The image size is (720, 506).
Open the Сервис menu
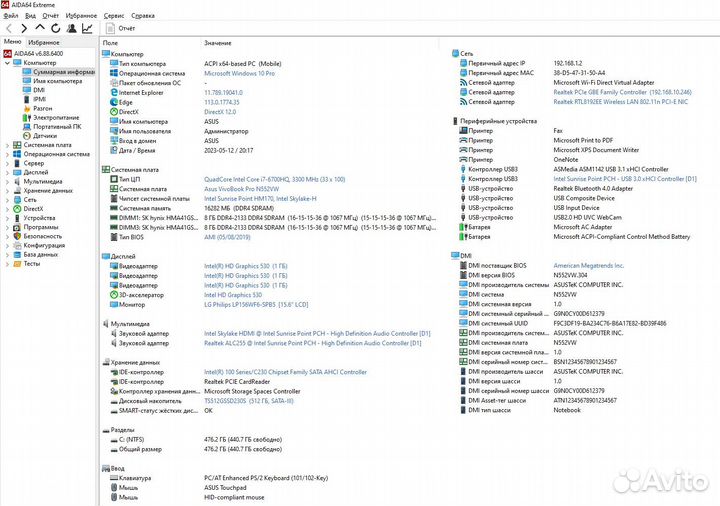coord(114,16)
